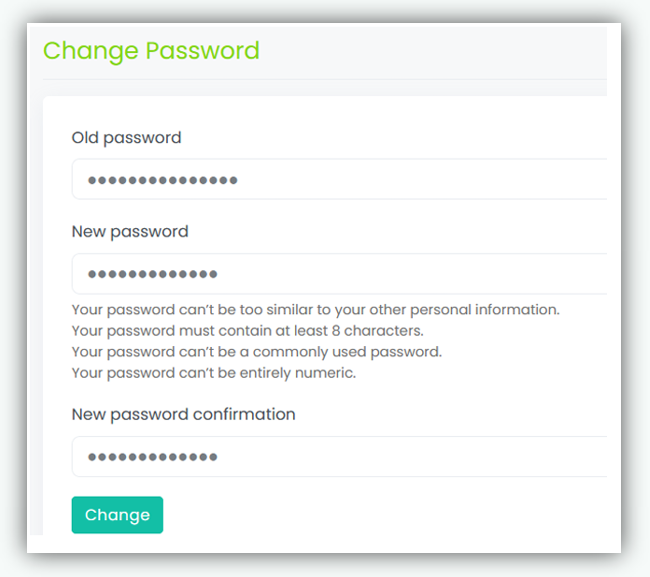Click empty space right of Change button
The image size is (650, 577).
point(380,515)
